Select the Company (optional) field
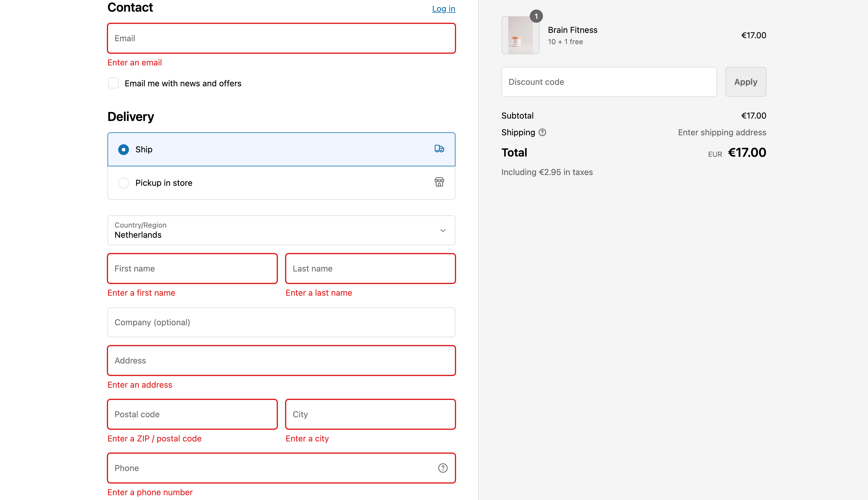The height and width of the screenshot is (500, 868). pyautogui.click(x=281, y=323)
